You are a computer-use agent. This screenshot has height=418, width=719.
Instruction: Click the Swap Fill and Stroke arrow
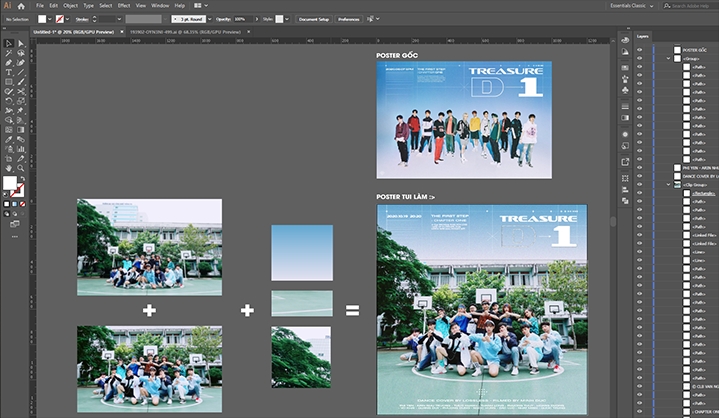(x=22, y=179)
